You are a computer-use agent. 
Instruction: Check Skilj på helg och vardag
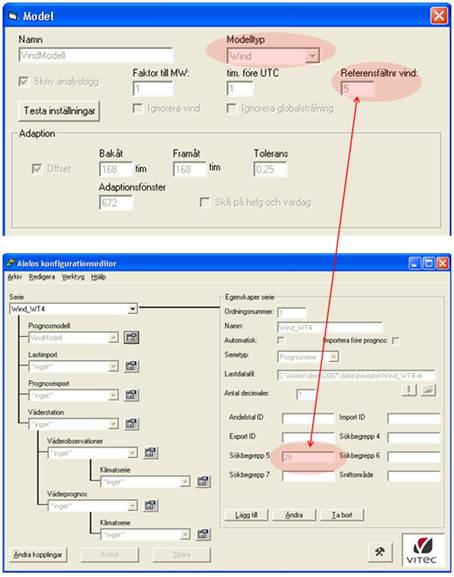(205, 202)
